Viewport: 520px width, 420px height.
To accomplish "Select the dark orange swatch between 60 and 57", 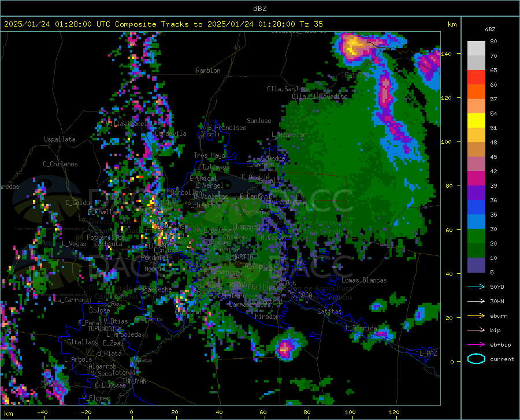I will point(476,91).
